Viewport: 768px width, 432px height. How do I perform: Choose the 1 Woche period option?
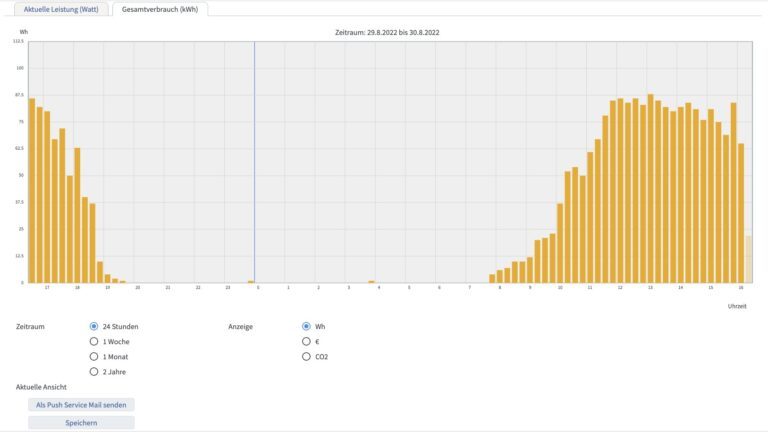point(94,341)
